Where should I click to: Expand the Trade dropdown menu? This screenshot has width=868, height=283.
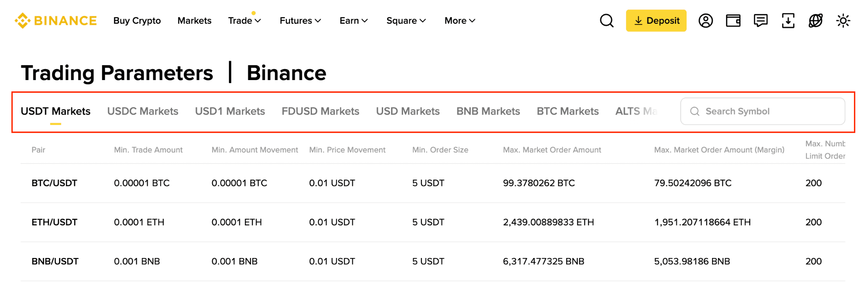(244, 21)
